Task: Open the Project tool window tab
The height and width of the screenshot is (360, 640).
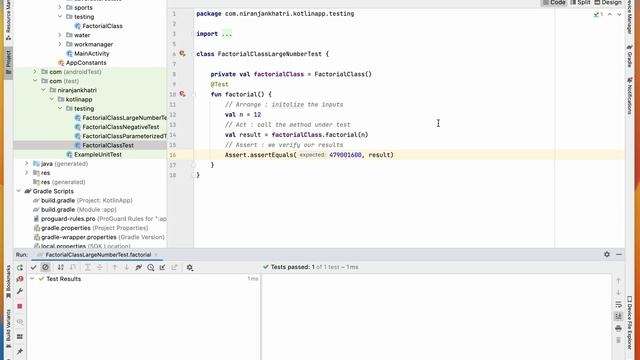Action: click(x=8, y=62)
